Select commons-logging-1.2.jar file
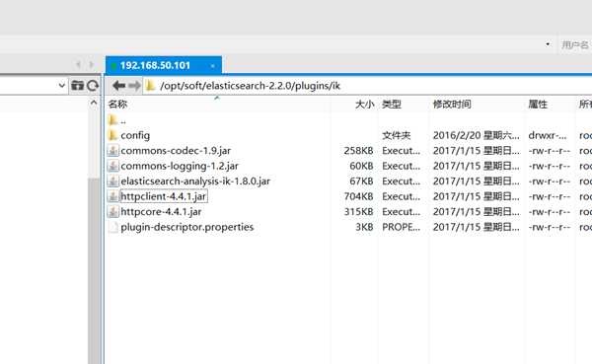The image size is (592, 364). (180, 166)
